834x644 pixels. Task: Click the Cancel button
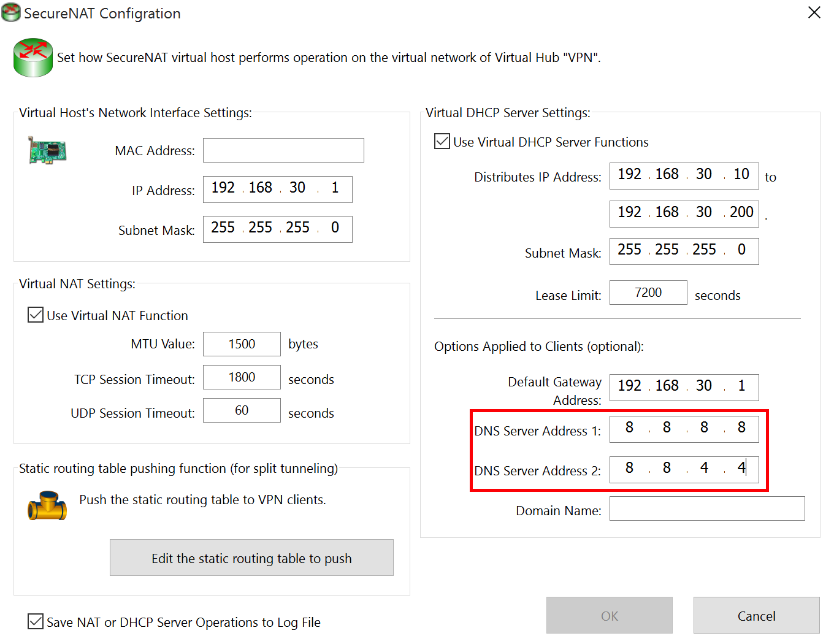[x=756, y=616]
